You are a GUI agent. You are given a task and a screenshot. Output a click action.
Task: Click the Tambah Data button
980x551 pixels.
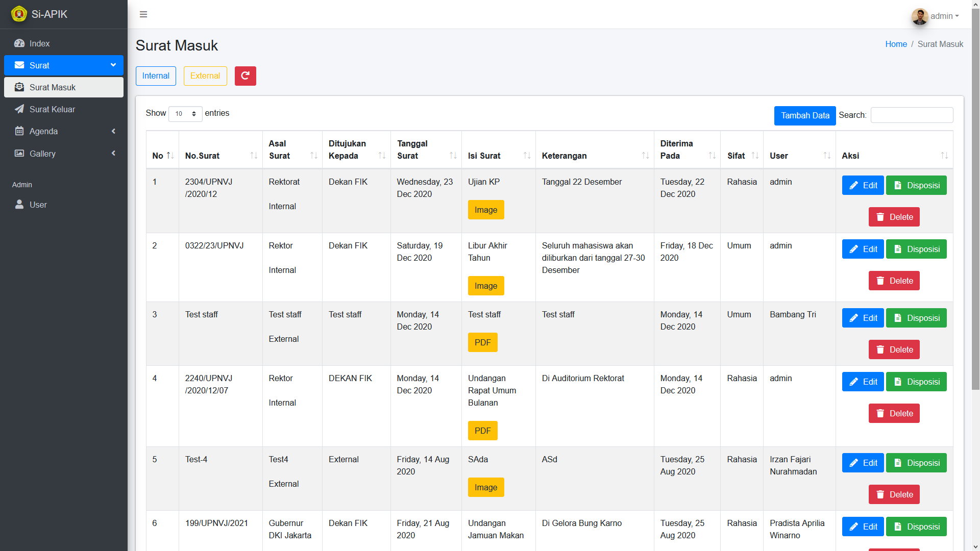[805, 115]
